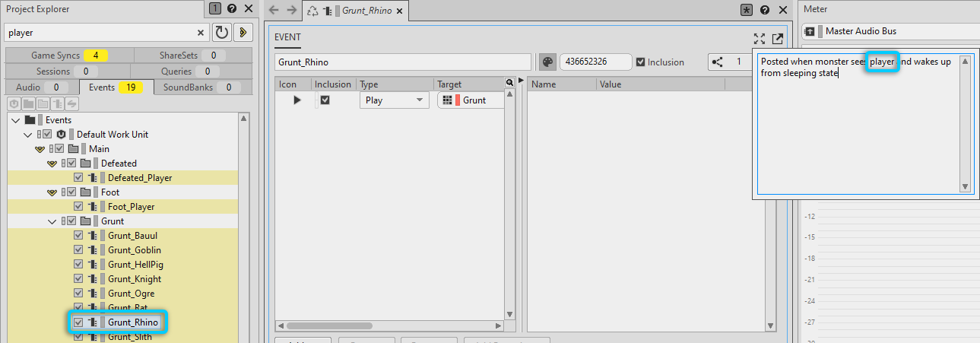Image resolution: width=980 pixels, height=343 pixels.
Task: Click the yellow arrow icon beside search
Action: point(243,33)
